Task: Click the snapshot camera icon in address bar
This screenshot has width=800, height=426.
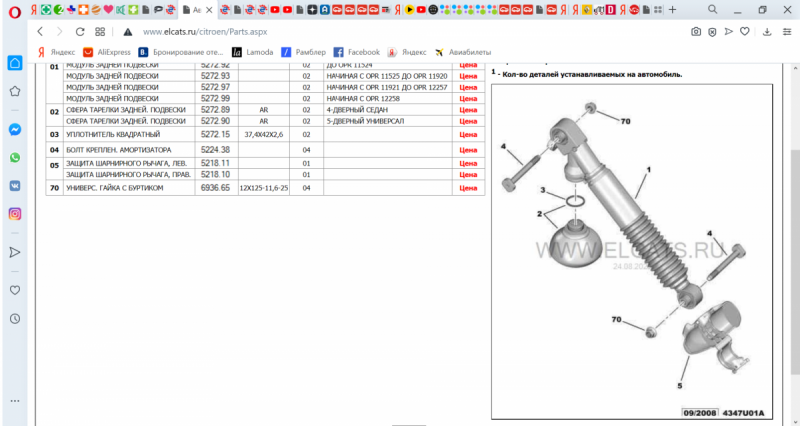Action: (696, 31)
